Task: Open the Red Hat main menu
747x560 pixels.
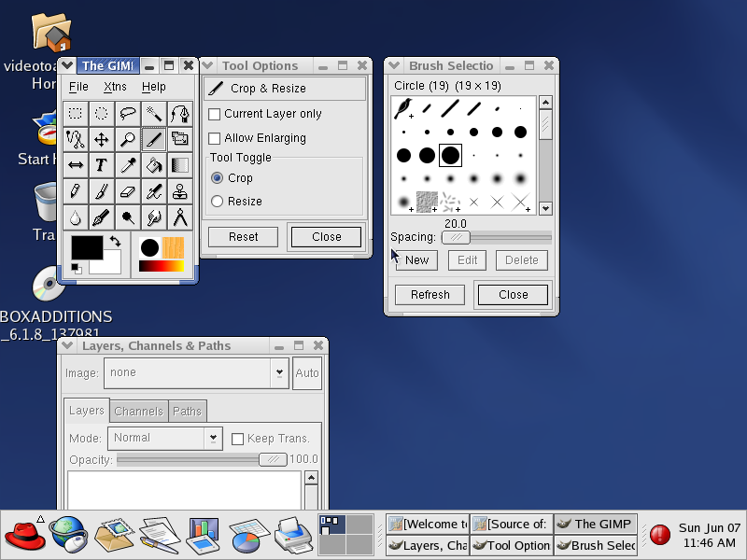Action: tap(25, 535)
